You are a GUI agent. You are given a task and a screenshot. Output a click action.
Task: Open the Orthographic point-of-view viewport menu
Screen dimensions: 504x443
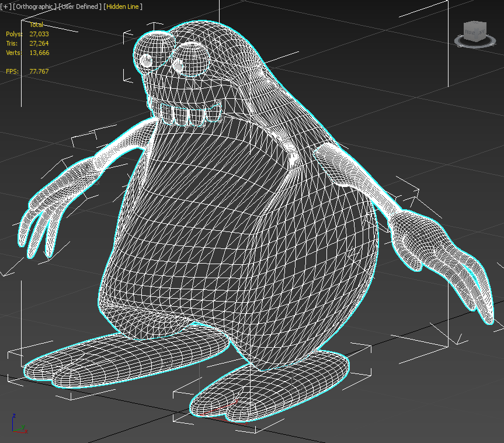point(34,6)
